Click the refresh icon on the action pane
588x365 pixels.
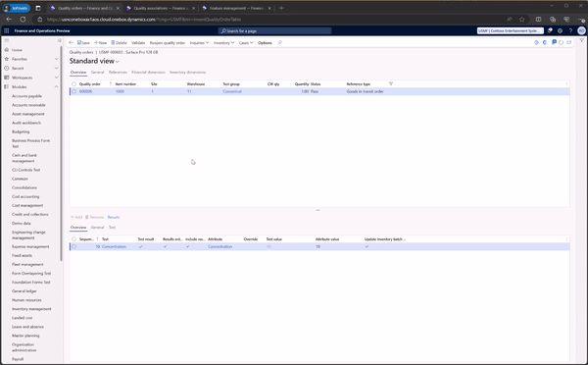(561, 42)
